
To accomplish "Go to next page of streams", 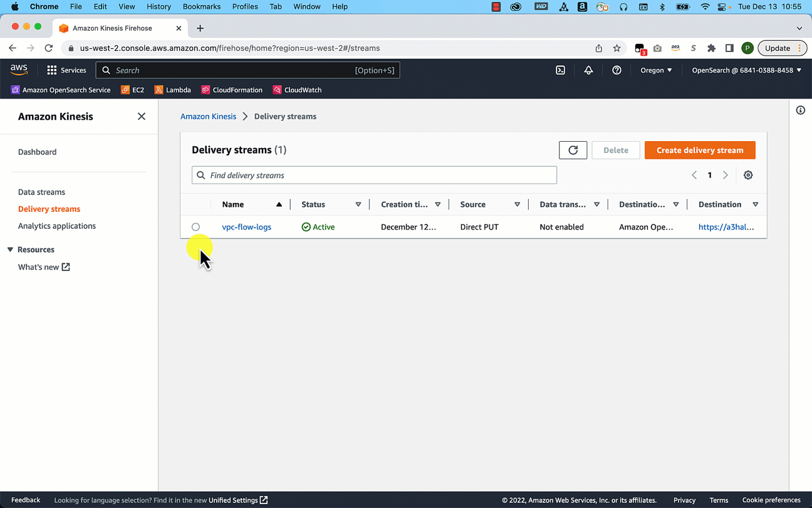I will (x=726, y=175).
